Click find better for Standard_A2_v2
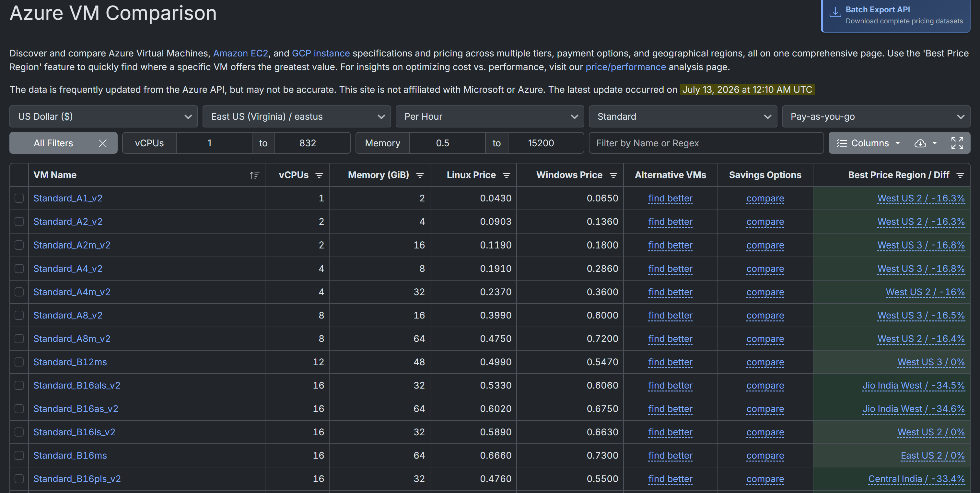Viewport: 980px width, 493px height. pyautogui.click(x=670, y=222)
